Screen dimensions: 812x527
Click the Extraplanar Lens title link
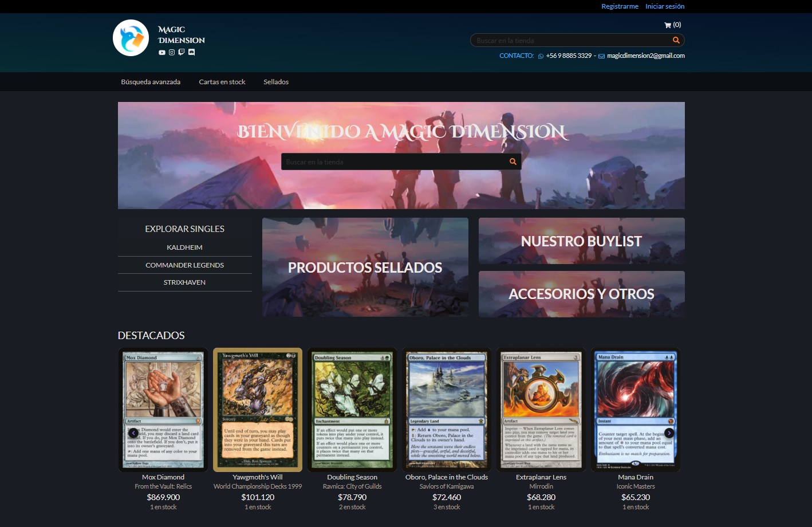tap(541, 477)
